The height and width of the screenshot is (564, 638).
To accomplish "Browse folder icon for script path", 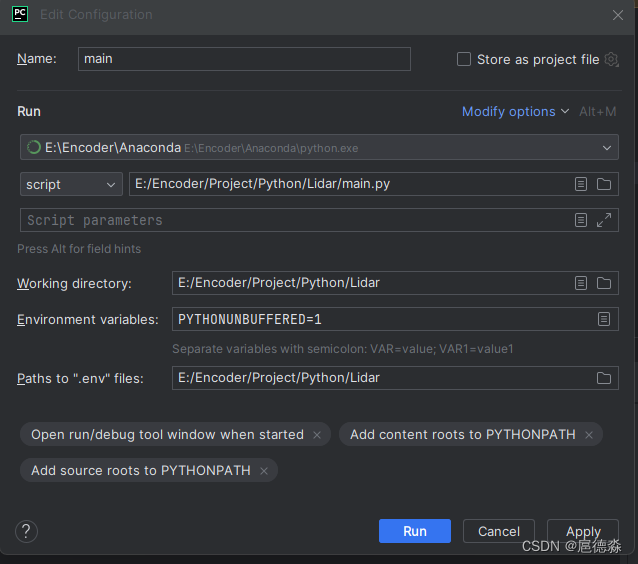I will pos(604,184).
